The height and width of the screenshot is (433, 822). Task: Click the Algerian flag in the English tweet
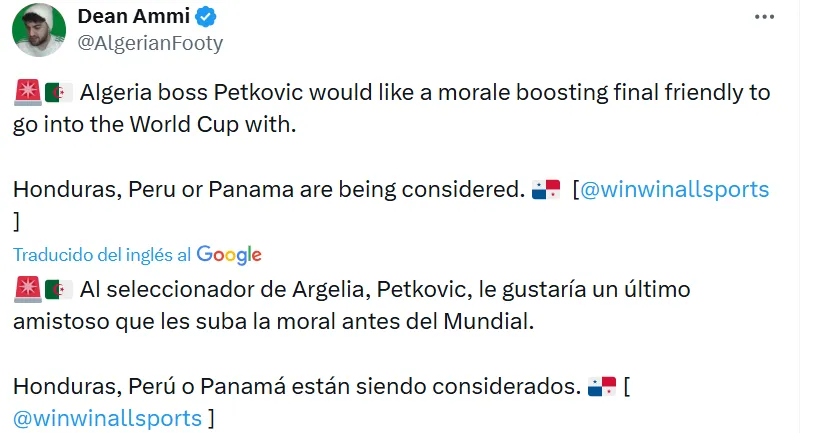59,93
